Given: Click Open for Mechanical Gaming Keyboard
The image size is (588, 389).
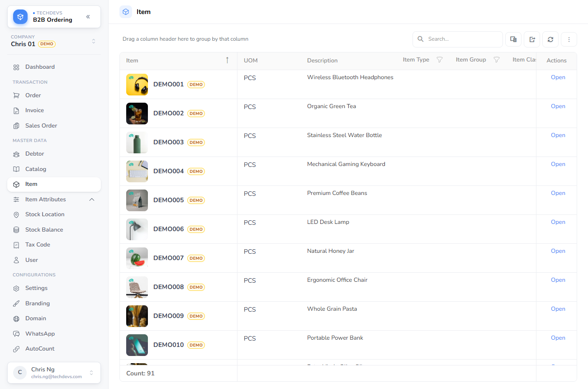Looking at the screenshot, I should pos(558,164).
